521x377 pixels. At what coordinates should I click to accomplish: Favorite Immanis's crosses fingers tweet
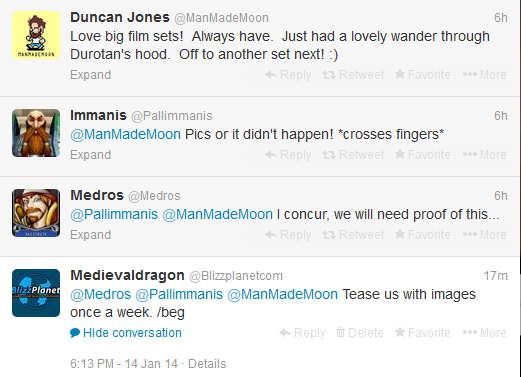click(423, 155)
